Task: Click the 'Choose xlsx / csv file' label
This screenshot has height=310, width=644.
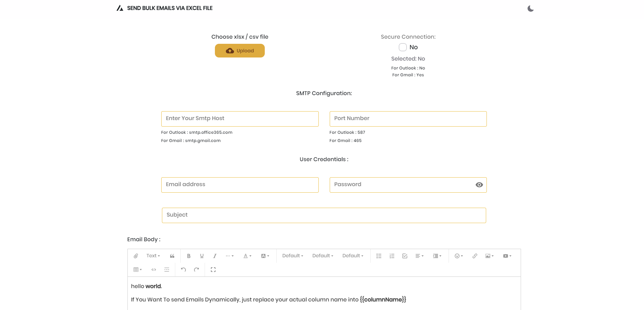Action: coord(240,37)
